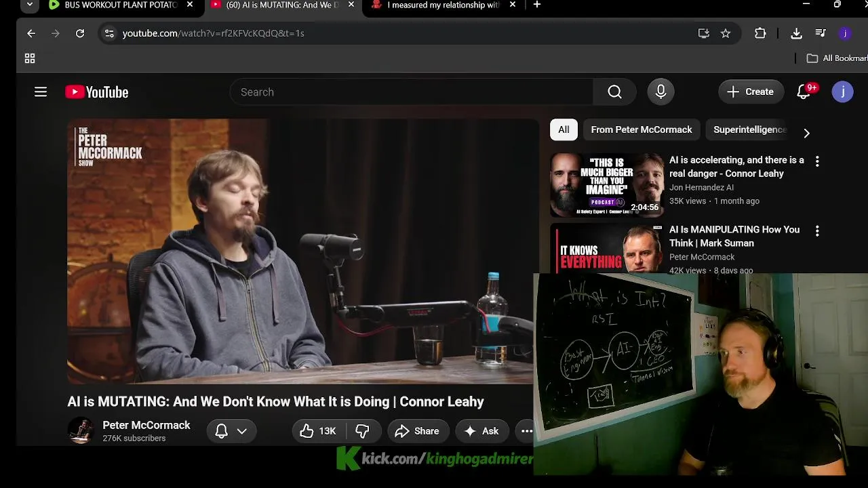Install or cast page icon in address bar
868x488 pixels.
(x=704, y=33)
